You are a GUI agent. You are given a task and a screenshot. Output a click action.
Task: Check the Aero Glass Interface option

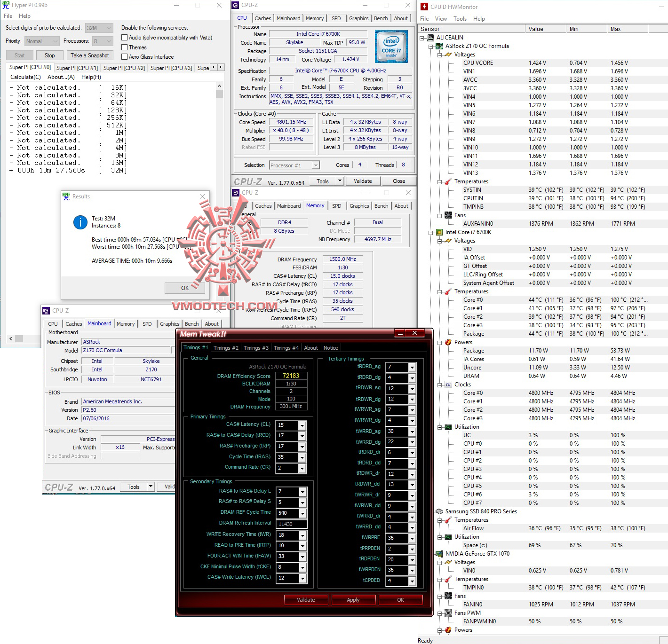pyautogui.click(x=125, y=56)
